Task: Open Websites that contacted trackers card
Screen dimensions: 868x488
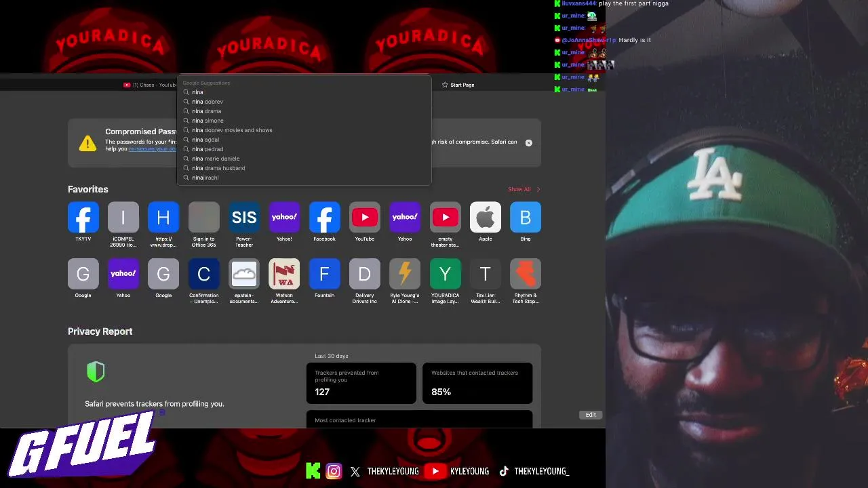Action: (x=477, y=383)
